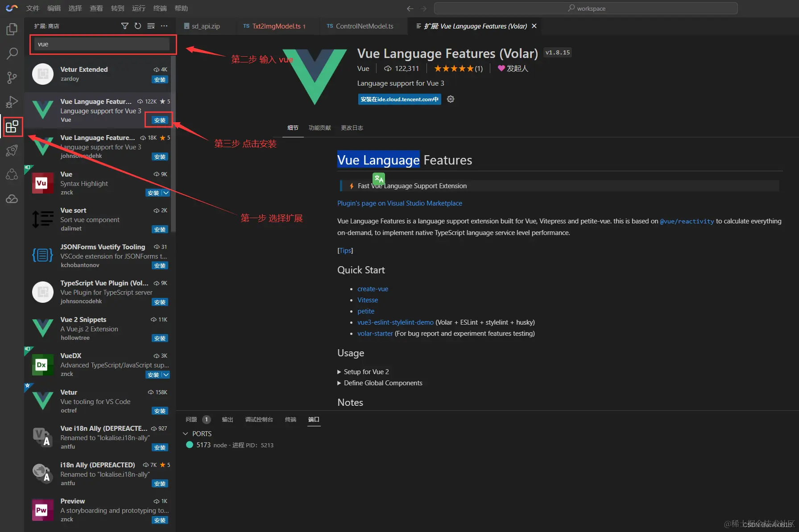This screenshot has height=532, width=799.
Task: Open the create-vue link
Action: [x=373, y=289]
